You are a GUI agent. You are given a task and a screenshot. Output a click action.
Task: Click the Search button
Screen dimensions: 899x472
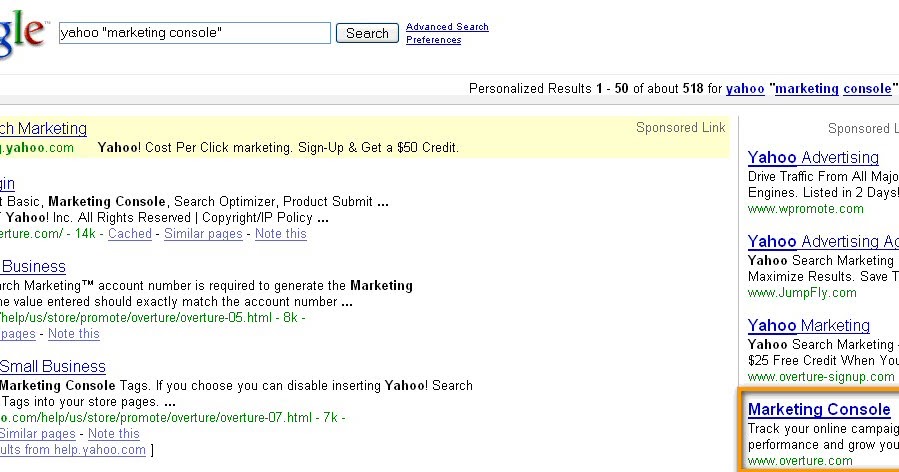[x=367, y=33]
